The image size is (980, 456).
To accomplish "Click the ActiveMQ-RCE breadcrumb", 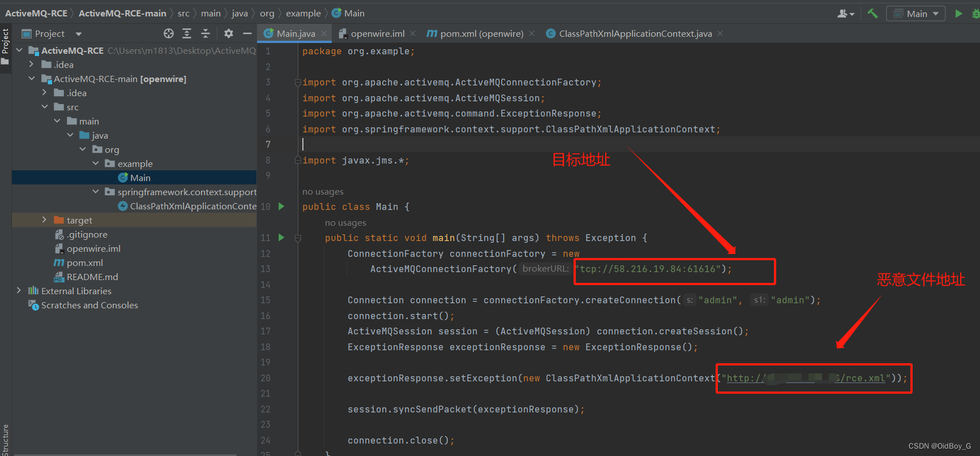I will click(36, 13).
